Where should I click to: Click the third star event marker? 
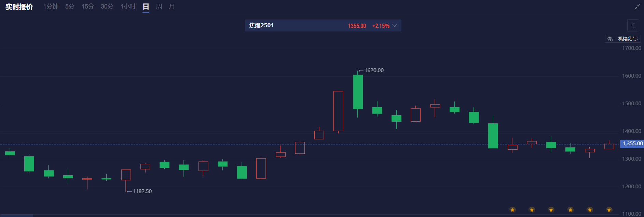pos(551,209)
